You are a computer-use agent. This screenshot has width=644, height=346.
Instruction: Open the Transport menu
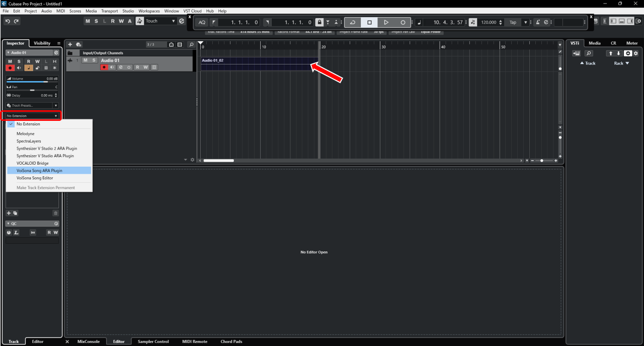(x=109, y=11)
